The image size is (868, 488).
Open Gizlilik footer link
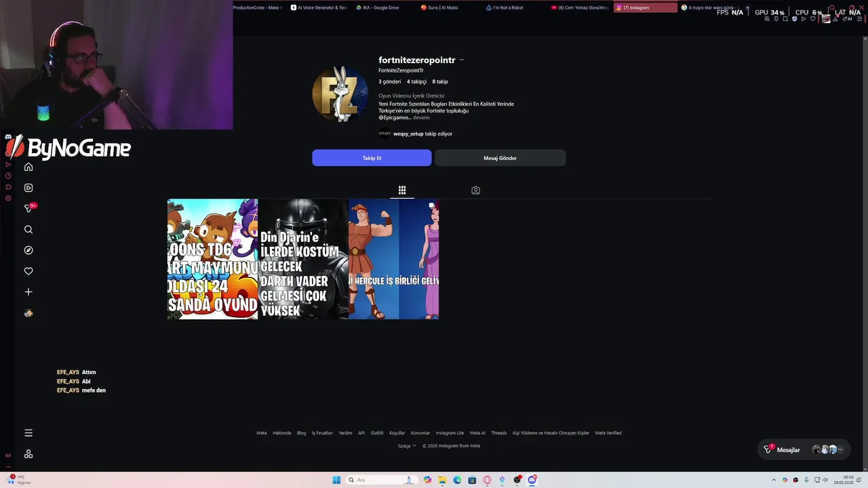tap(377, 433)
